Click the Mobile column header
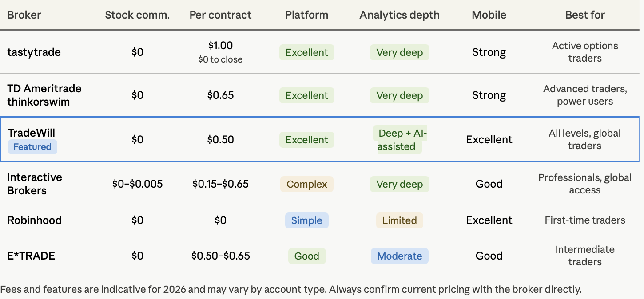This screenshot has height=299, width=644. 489,15
